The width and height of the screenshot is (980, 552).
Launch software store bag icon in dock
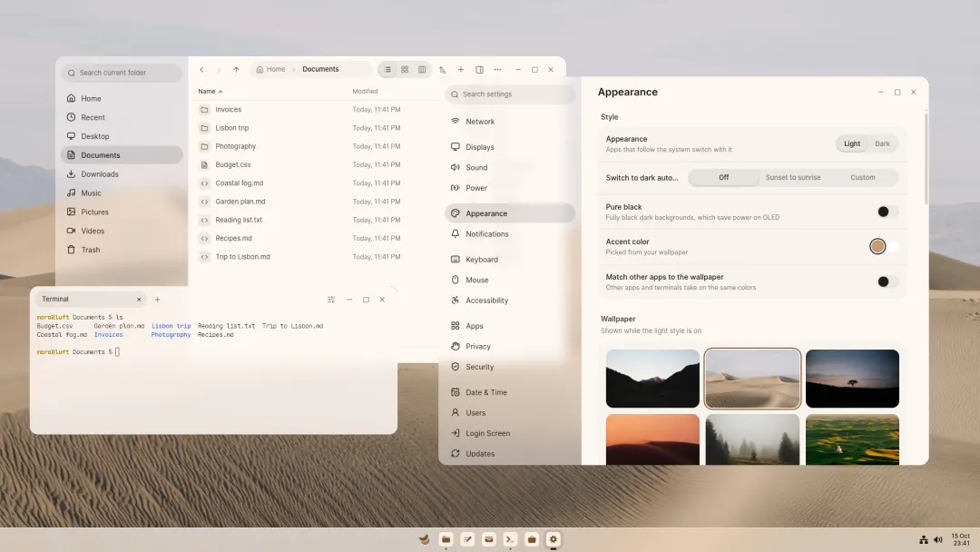pyautogui.click(x=532, y=539)
